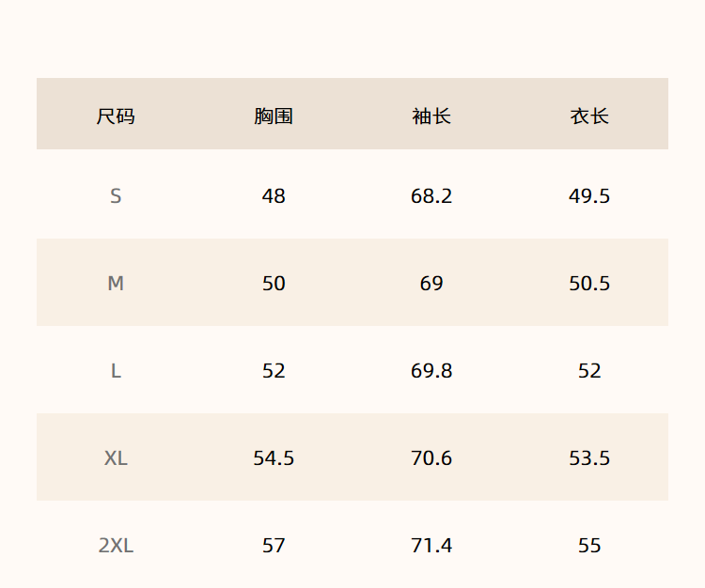Select the size M row label
705x588 pixels.
coord(116,284)
